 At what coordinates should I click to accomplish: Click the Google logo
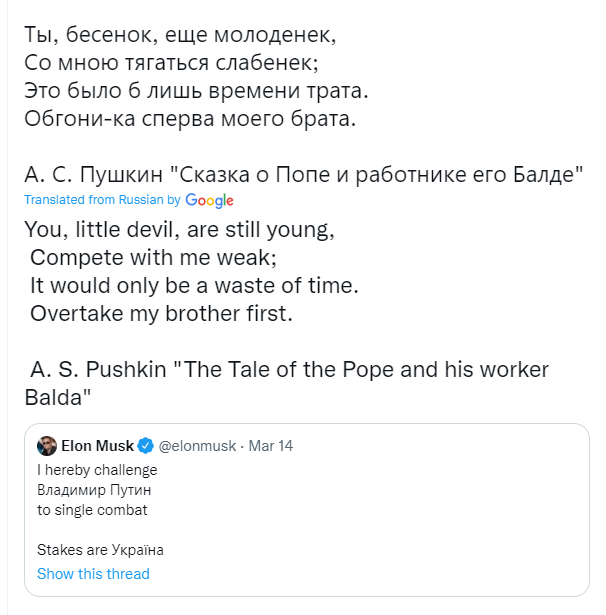[x=209, y=200]
